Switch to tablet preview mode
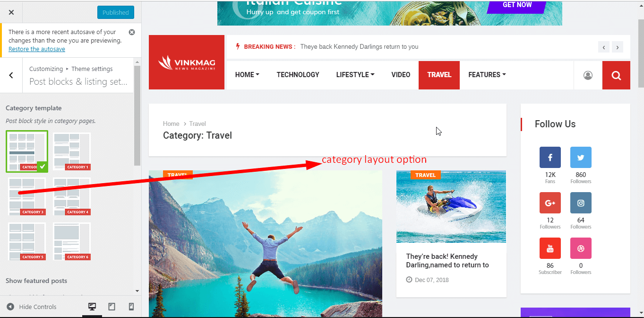This screenshot has height=318, width=644. click(x=112, y=307)
